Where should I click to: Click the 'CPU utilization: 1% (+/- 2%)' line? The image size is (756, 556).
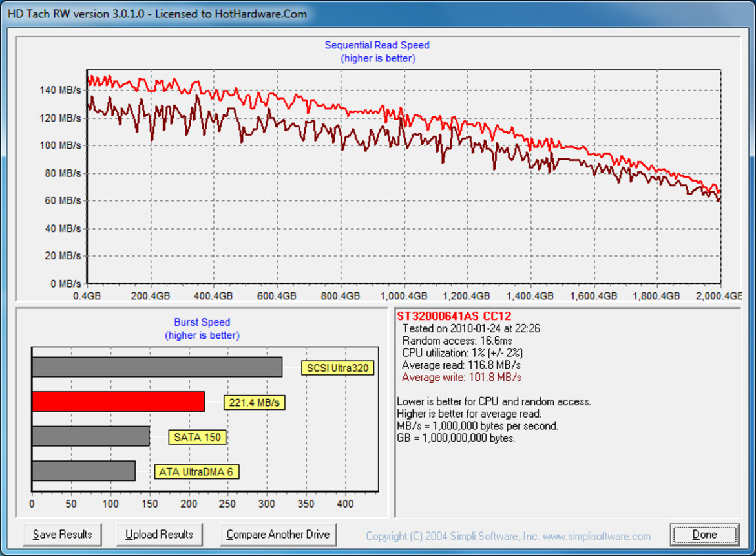tap(463, 352)
